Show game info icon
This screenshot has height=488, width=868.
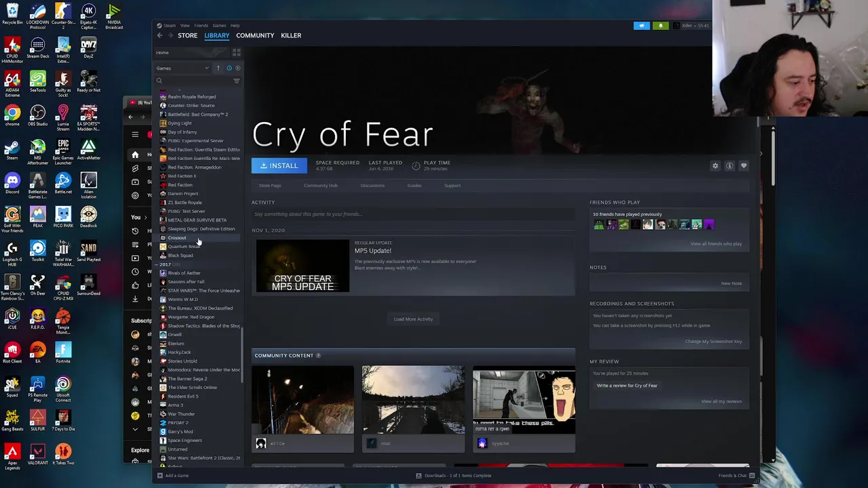(x=730, y=165)
